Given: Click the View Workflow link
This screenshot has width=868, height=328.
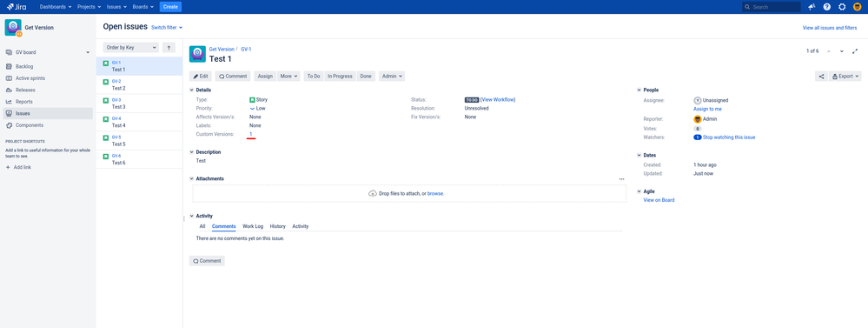Looking at the screenshot, I should point(498,100).
